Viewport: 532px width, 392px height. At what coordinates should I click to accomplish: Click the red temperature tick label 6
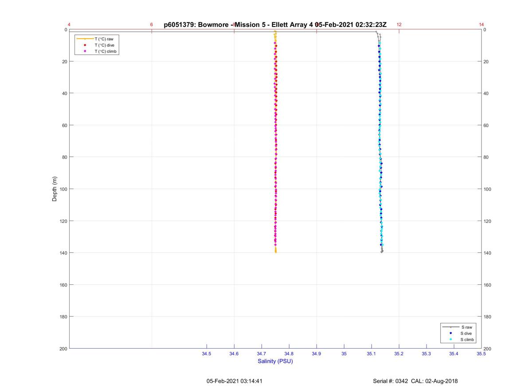(x=152, y=25)
